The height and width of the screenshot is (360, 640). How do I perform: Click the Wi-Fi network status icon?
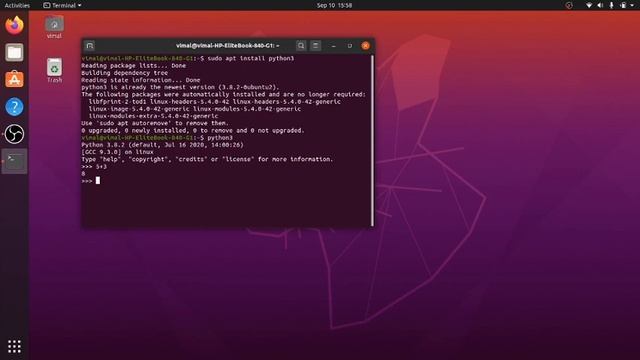(x=589, y=5)
